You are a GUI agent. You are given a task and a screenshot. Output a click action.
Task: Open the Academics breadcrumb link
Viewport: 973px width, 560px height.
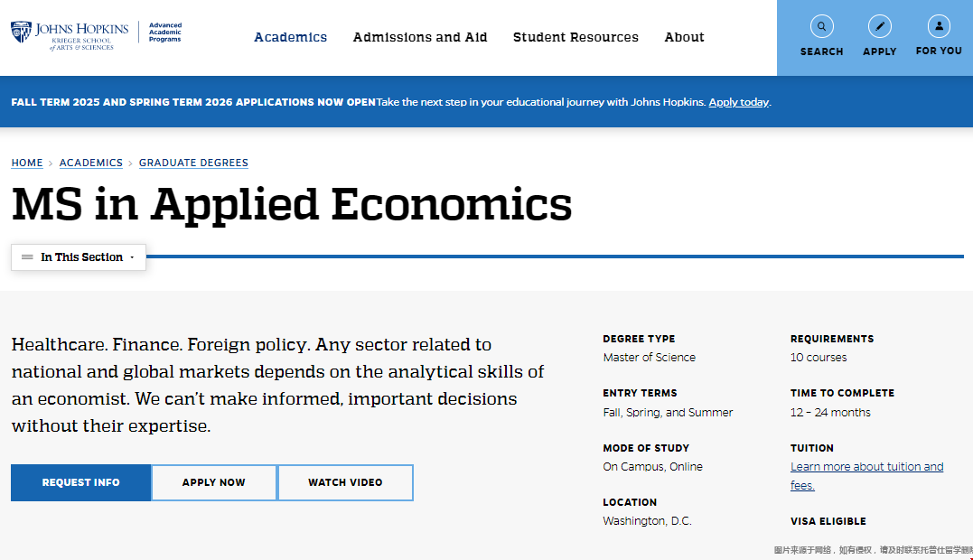click(x=90, y=163)
